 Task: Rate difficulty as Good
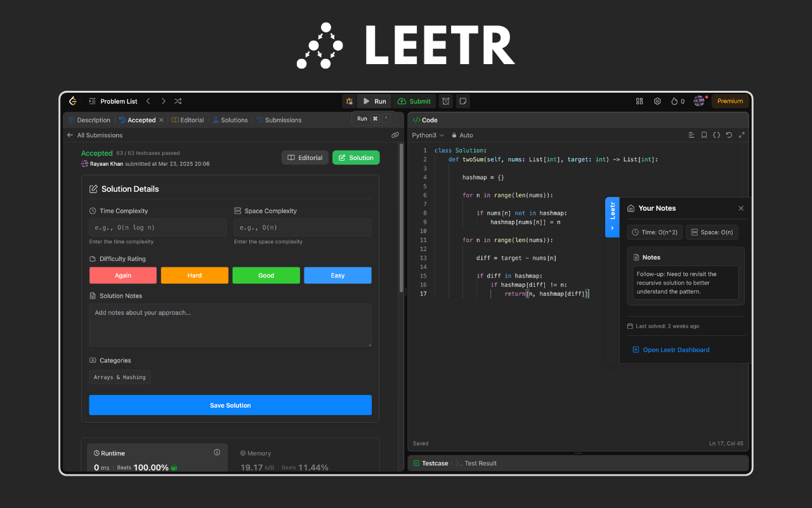point(266,275)
